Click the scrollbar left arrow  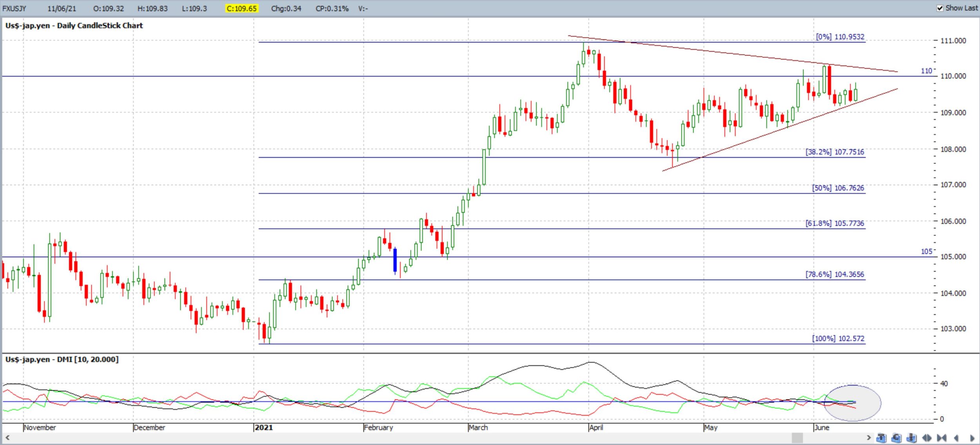click(7, 438)
